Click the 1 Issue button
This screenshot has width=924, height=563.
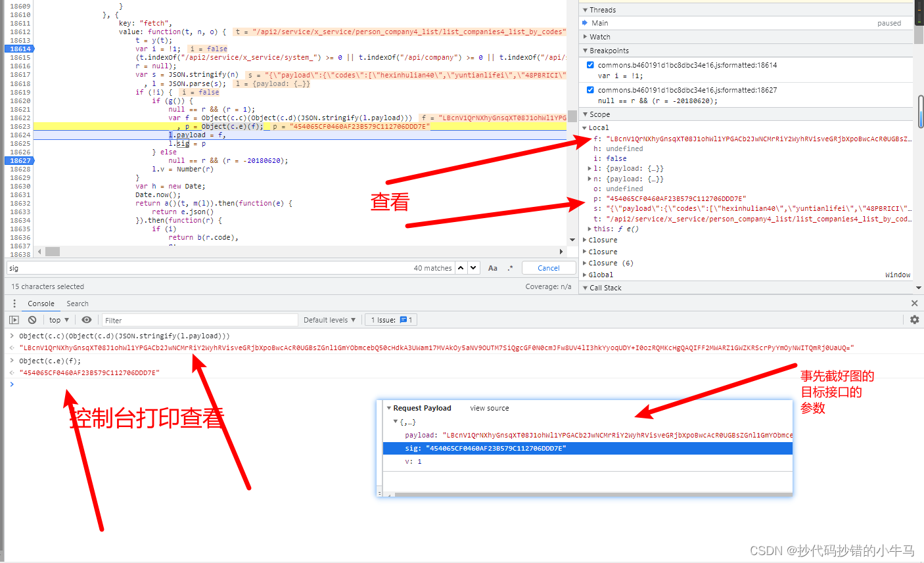click(x=391, y=320)
